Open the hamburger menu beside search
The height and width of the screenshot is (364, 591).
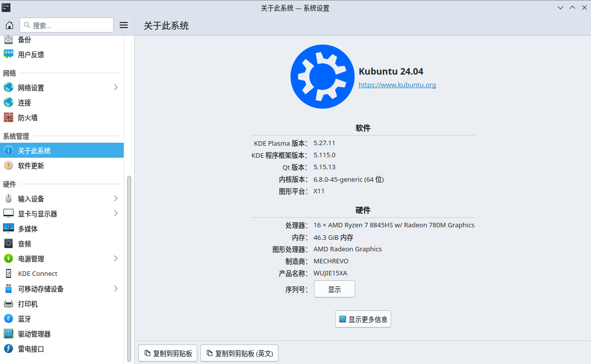point(124,25)
